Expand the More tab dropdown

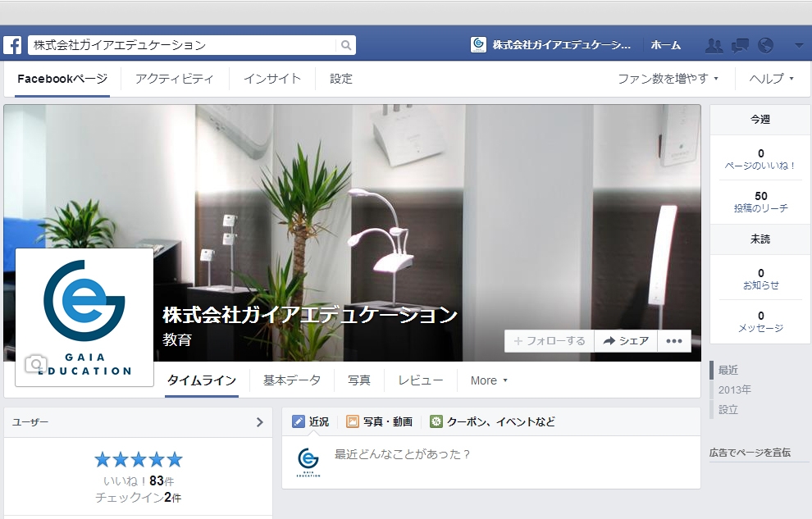coord(488,380)
